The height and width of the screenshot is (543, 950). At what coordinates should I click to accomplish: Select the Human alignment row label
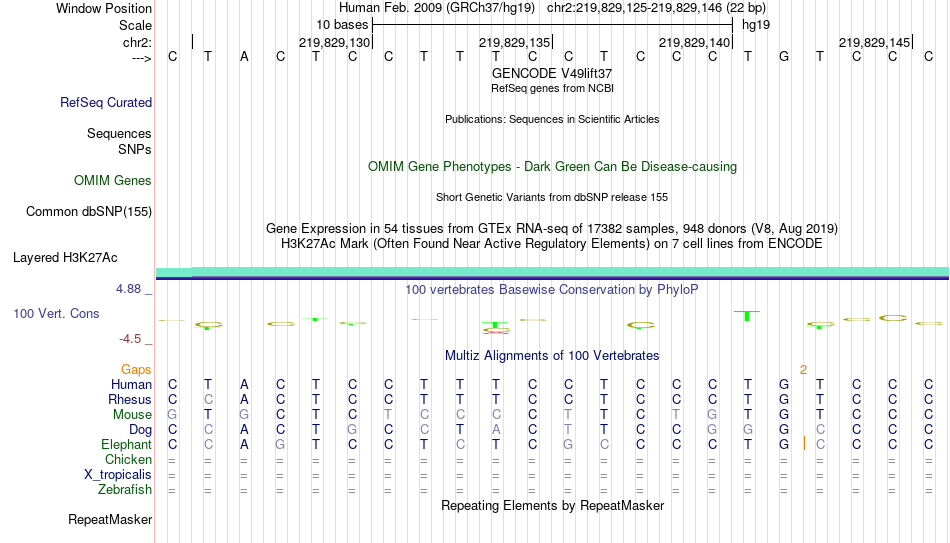pos(131,384)
